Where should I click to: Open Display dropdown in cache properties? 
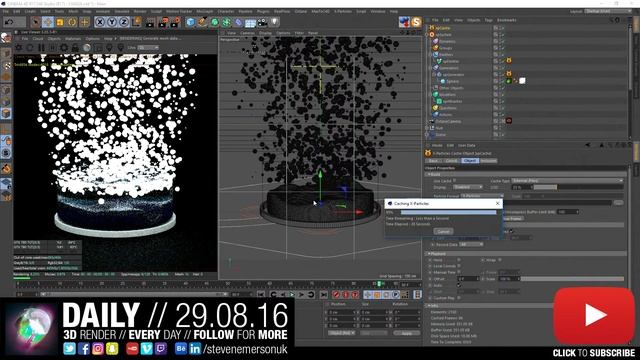tap(468, 187)
